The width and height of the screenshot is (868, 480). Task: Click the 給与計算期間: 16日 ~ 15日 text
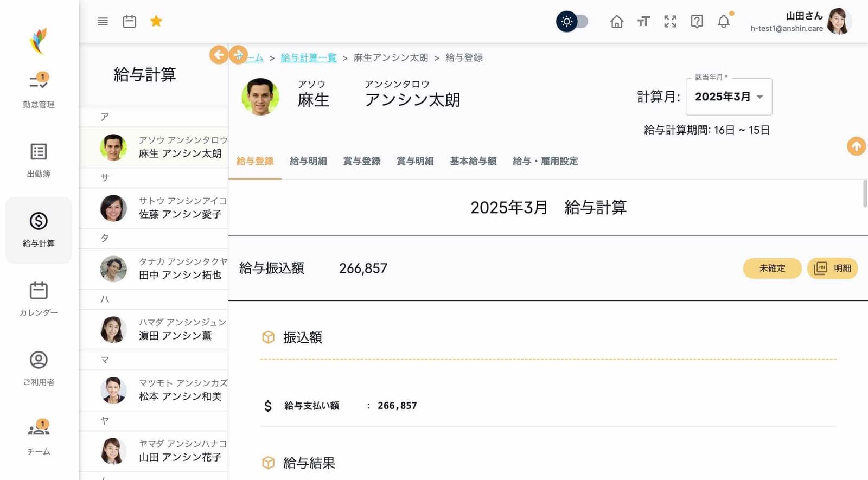(707, 130)
